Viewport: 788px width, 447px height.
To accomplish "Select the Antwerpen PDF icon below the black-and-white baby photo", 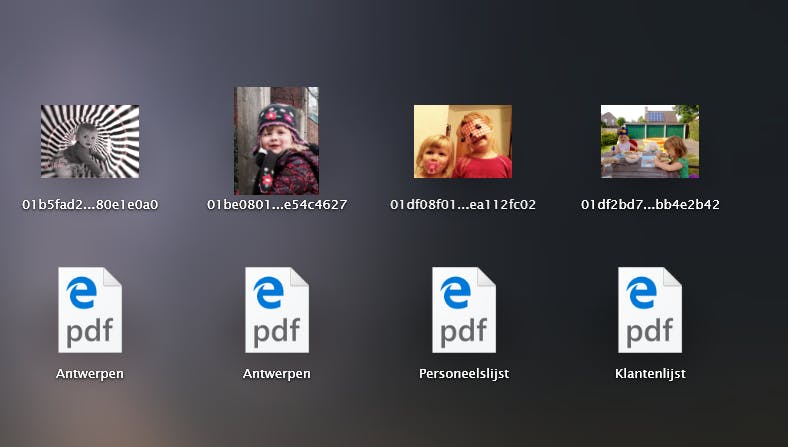I will [x=90, y=310].
